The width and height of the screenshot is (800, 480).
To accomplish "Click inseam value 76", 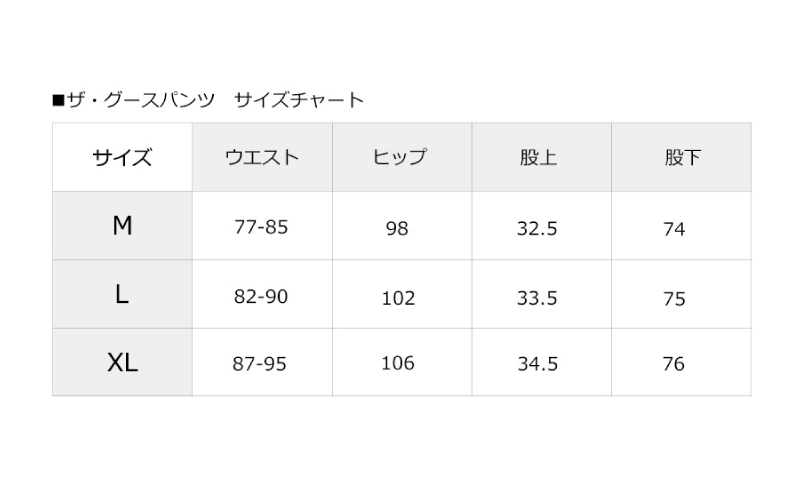I will pyautogui.click(x=673, y=364).
